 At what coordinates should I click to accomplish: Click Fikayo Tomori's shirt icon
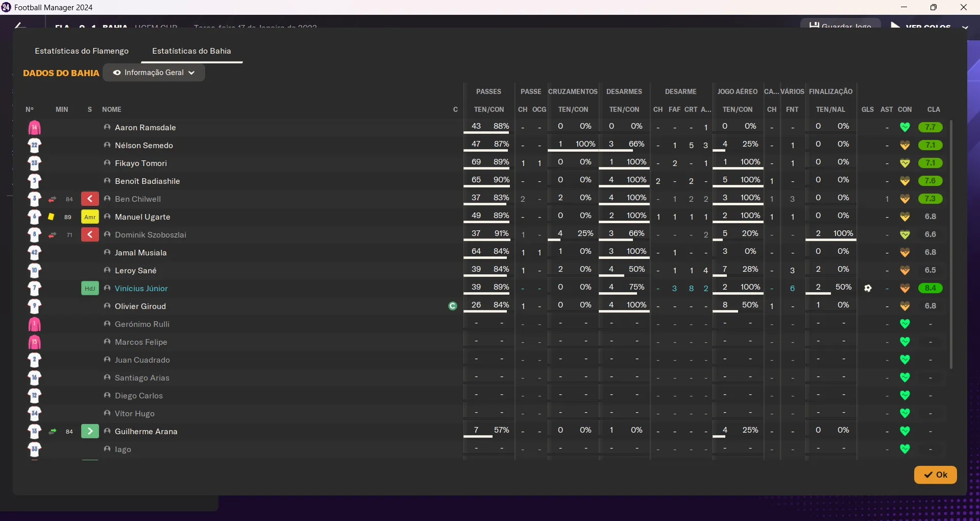(x=34, y=163)
